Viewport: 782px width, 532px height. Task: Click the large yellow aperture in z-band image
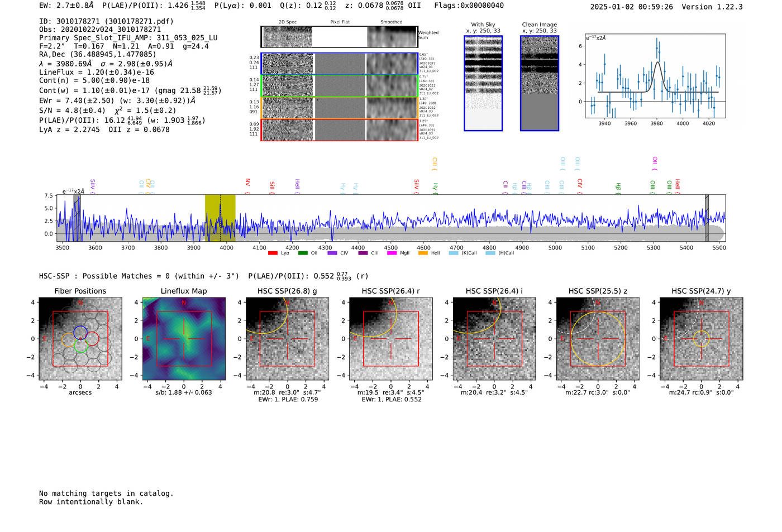point(598,339)
